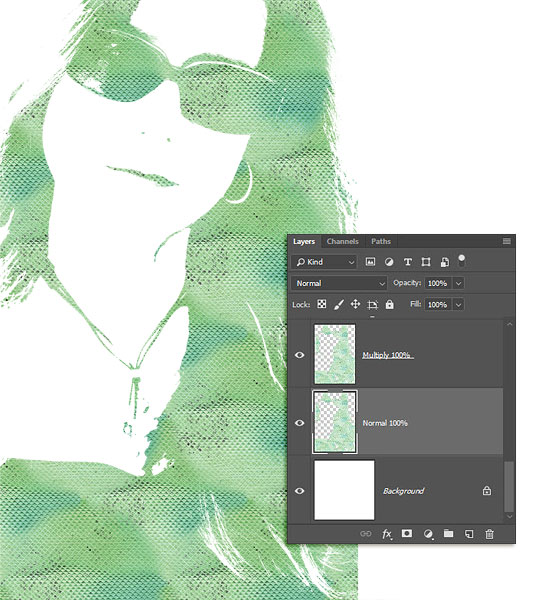Hide the Background layer
This screenshot has width=541, height=600.
pyautogui.click(x=300, y=491)
